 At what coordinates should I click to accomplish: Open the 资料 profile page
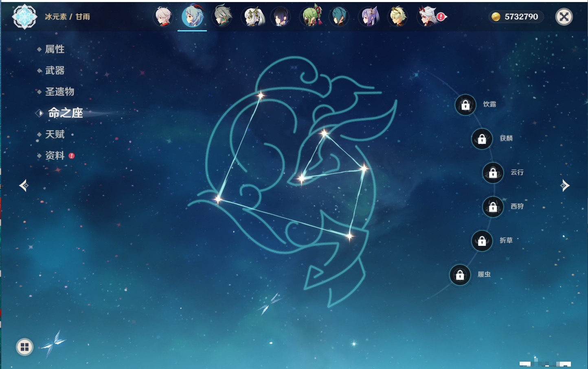pyautogui.click(x=55, y=155)
